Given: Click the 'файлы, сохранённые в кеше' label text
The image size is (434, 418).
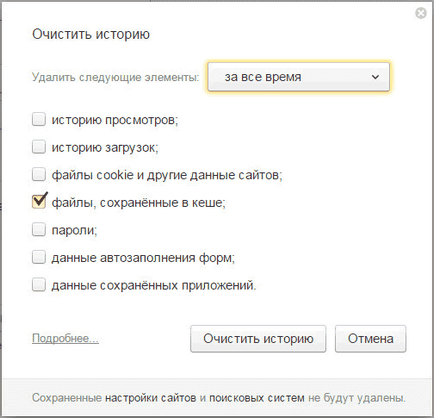Looking at the screenshot, I should coord(138,203).
